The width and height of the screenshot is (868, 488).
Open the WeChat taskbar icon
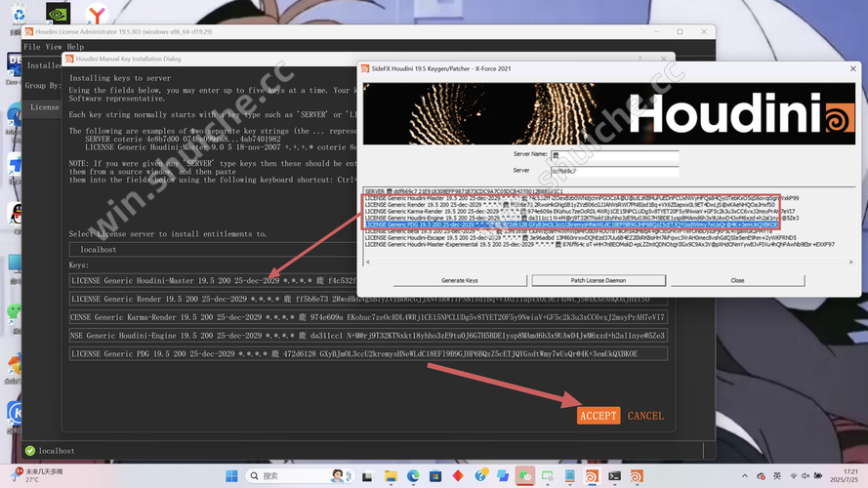click(x=525, y=476)
